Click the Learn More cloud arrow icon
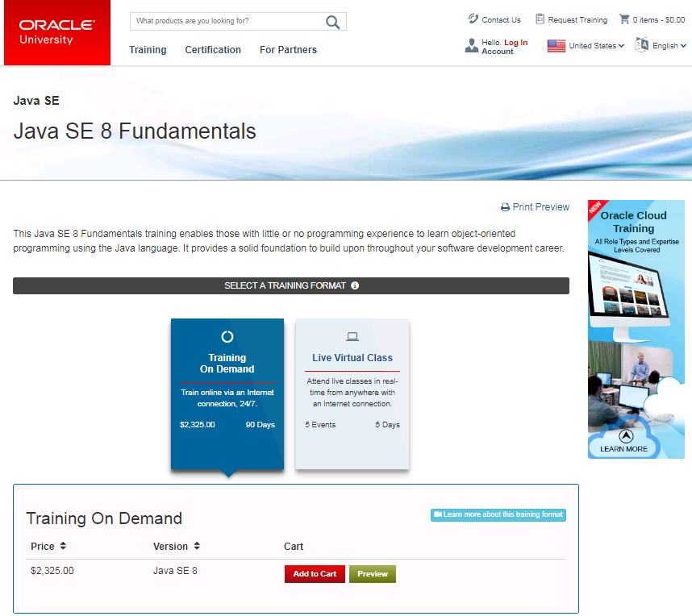Screen dimensions: 692x616 point(626,436)
